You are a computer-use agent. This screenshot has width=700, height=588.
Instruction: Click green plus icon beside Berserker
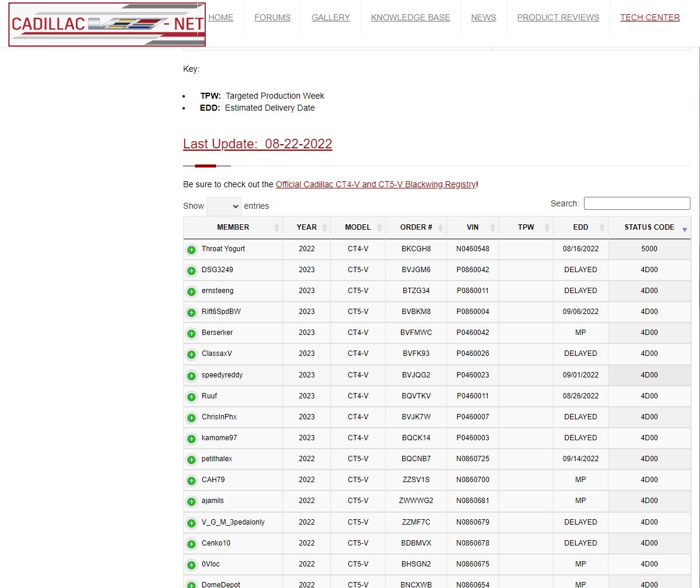(191, 333)
